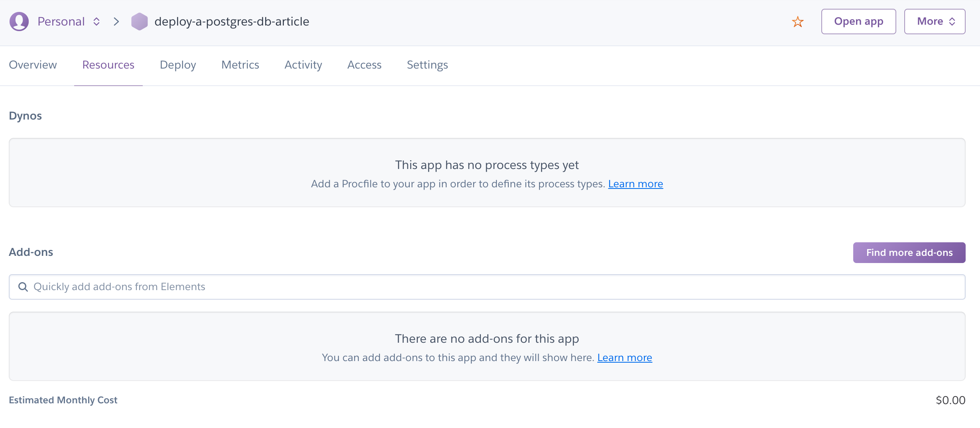This screenshot has height=428, width=980.
Task: Click the deploy-a-postgres-db-article app name
Action: [232, 21]
